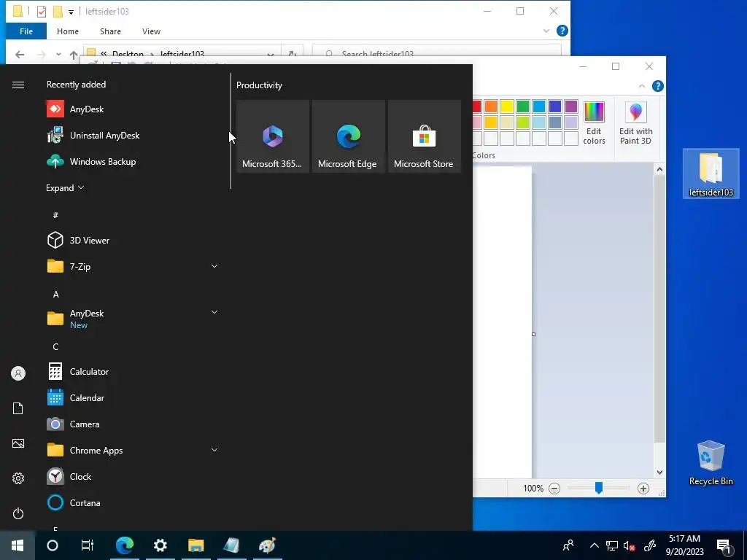
Task: Select orange color swatch in Paint
Action: (491, 106)
